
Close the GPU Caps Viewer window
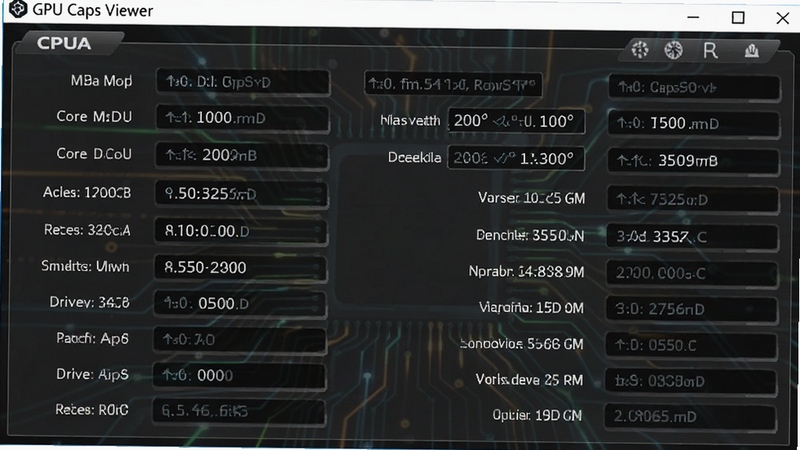tap(783, 18)
